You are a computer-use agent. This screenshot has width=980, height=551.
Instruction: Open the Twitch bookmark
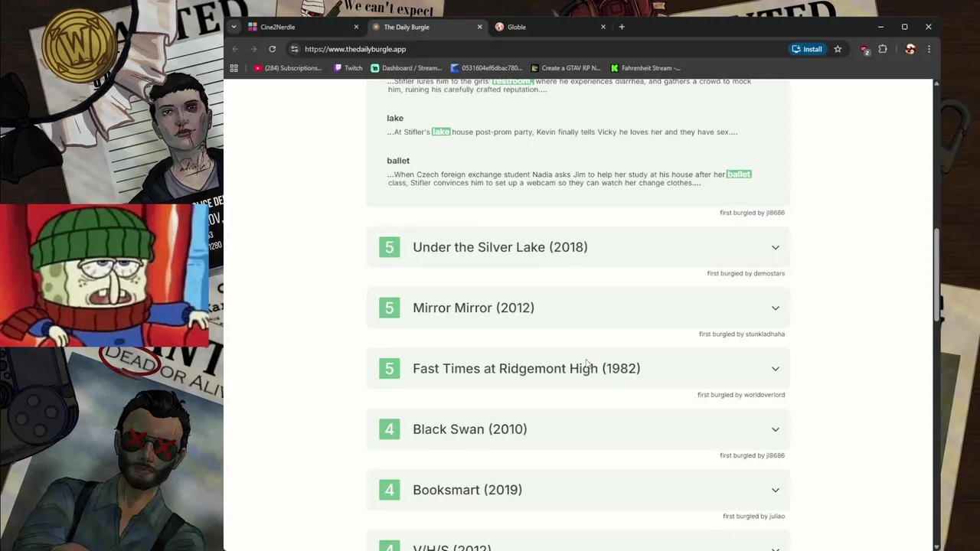pyautogui.click(x=348, y=68)
